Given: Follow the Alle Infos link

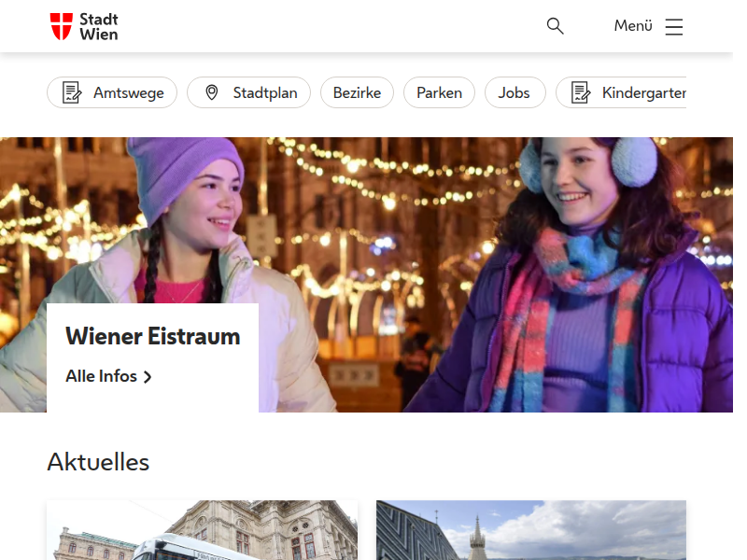Looking at the screenshot, I should click(x=102, y=376).
